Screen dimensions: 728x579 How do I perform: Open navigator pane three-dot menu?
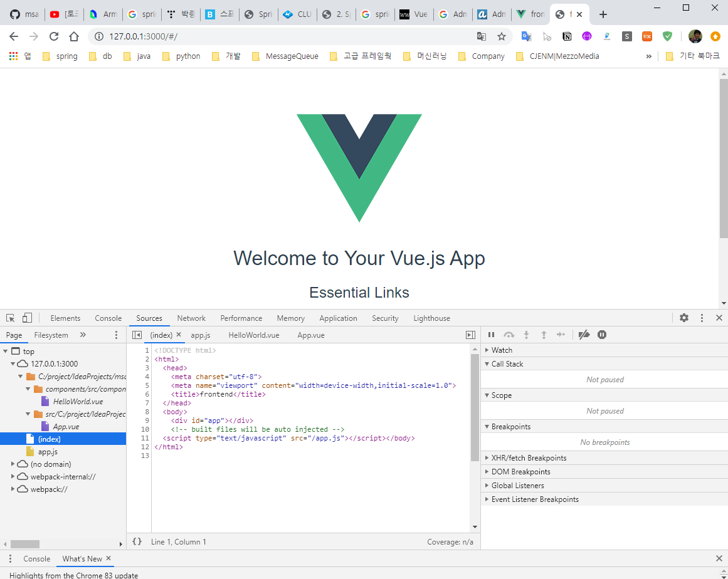point(116,335)
